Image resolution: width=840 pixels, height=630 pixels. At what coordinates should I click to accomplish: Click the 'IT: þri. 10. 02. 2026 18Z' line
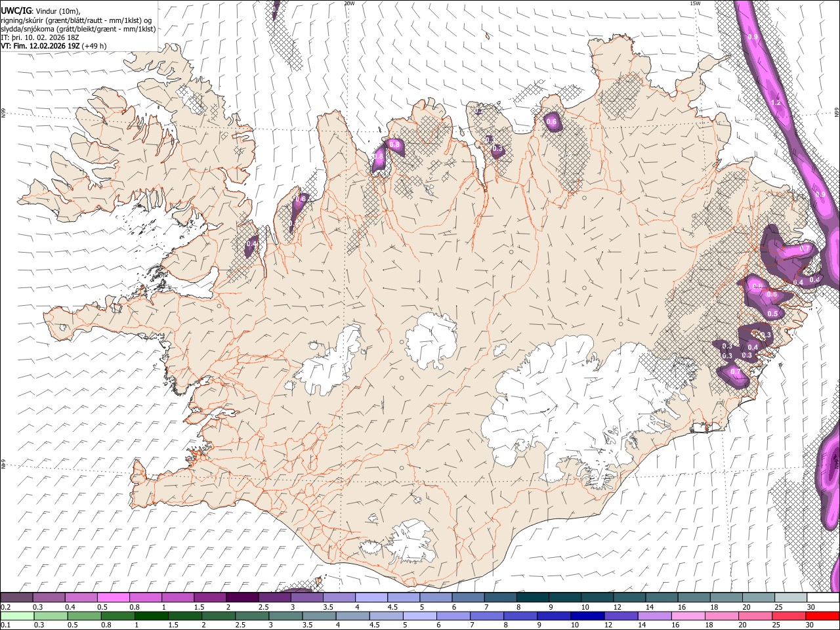[39, 37]
